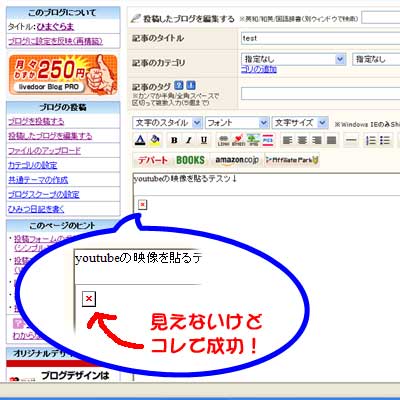The height and width of the screenshot is (400, 400).
Task: Click the amazon.co.jp button
Action: 237,160
